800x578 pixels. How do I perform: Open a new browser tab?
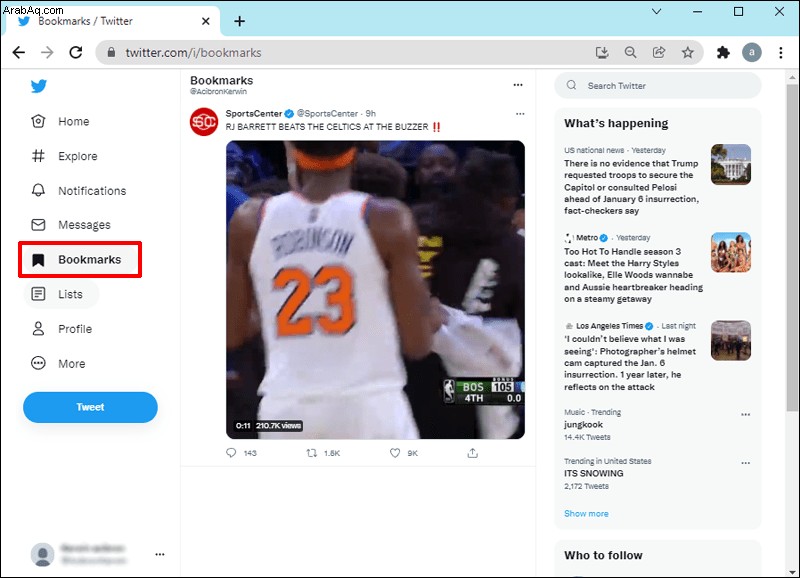click(239, 21)
